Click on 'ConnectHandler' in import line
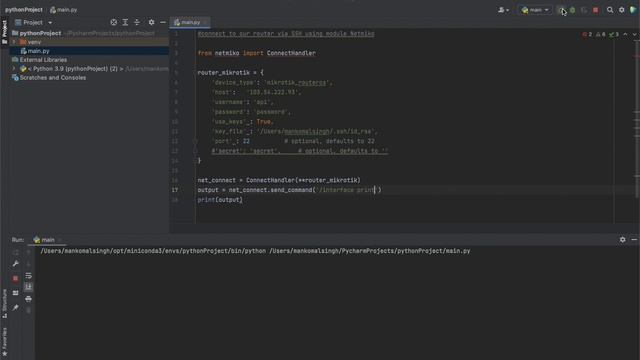 (291, 53)
